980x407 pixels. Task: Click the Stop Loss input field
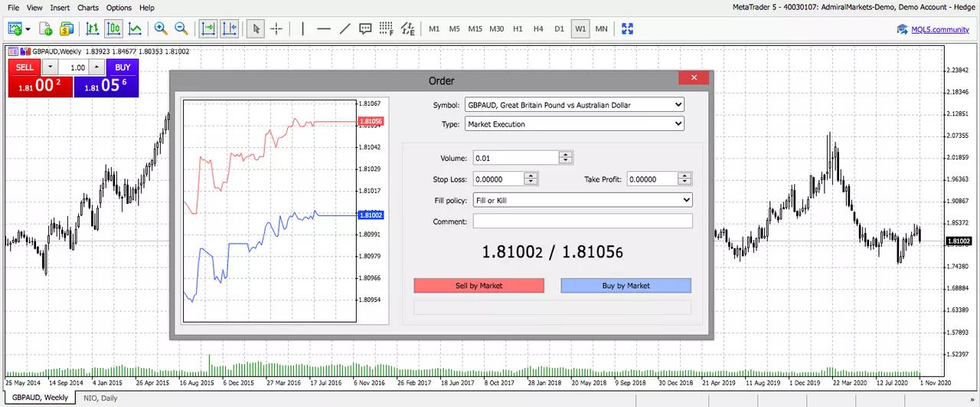point(498,179)
